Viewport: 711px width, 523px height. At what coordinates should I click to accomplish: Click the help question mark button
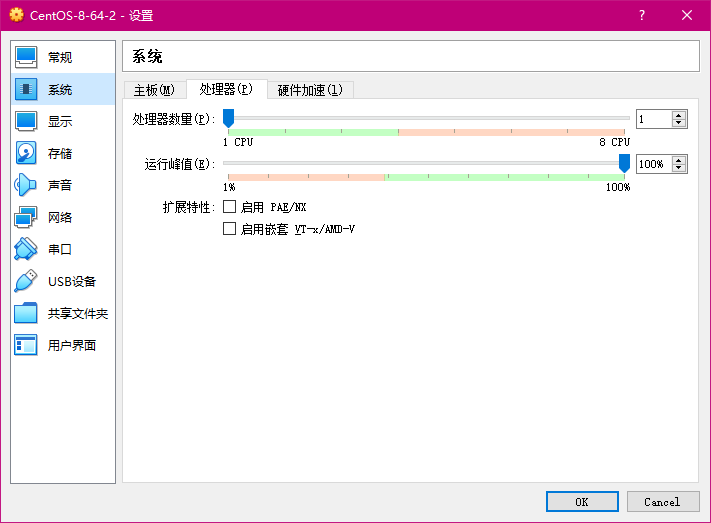point(642,15)
